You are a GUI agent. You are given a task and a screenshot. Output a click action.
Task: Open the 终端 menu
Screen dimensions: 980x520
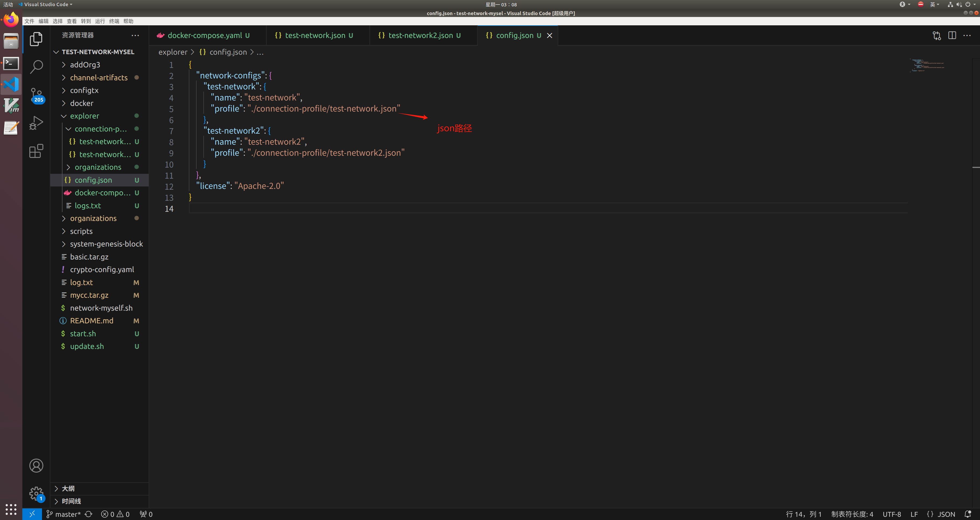point(114,21)
